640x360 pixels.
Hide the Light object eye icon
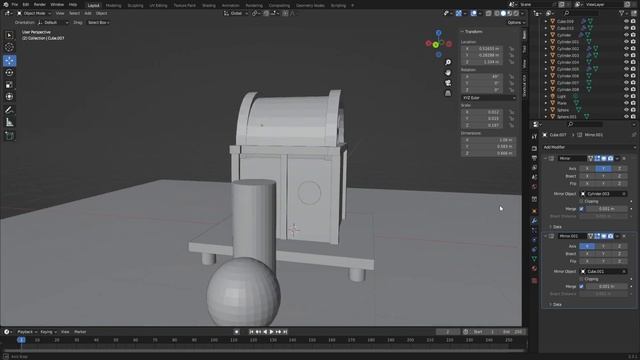click(626, 96)
